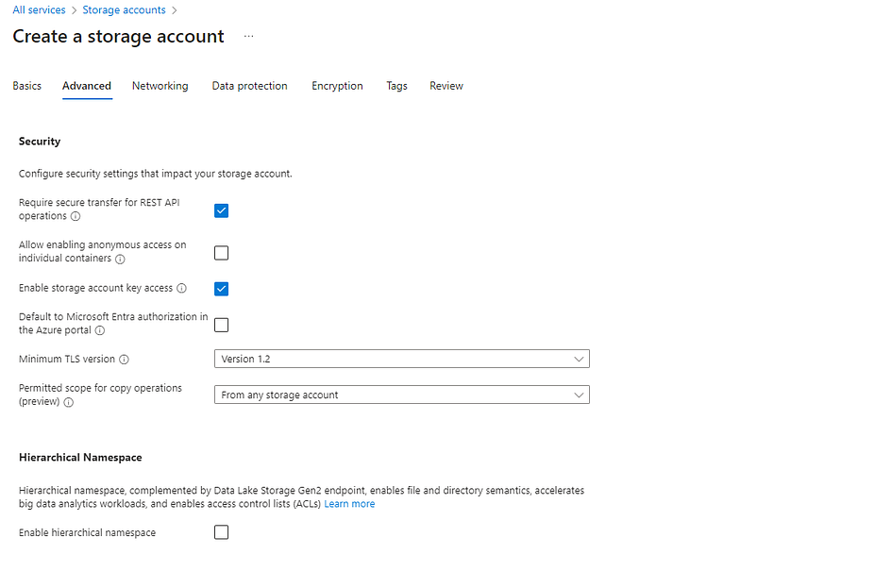Uncheck Enable storage account key access
The height and width of the screenshot is (588, 892).
click(221, 289)
